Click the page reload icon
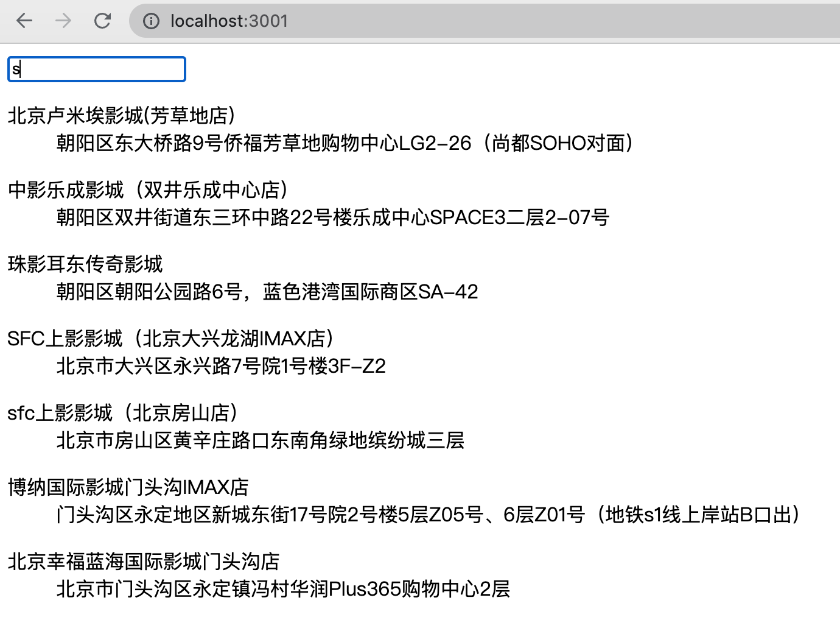Image resolution: width=840 pixels, height=631 pixels. point(102,20)
